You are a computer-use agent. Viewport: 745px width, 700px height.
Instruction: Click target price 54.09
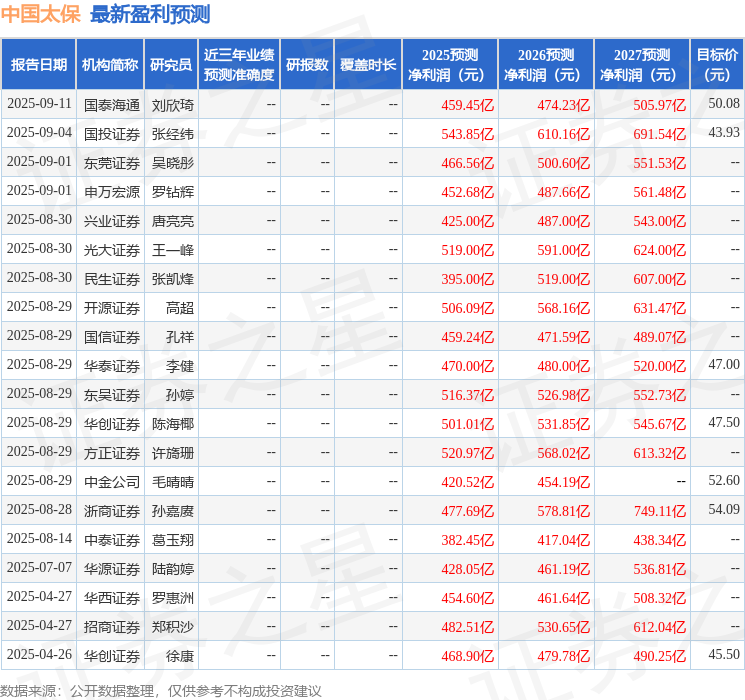coord(724,509)
